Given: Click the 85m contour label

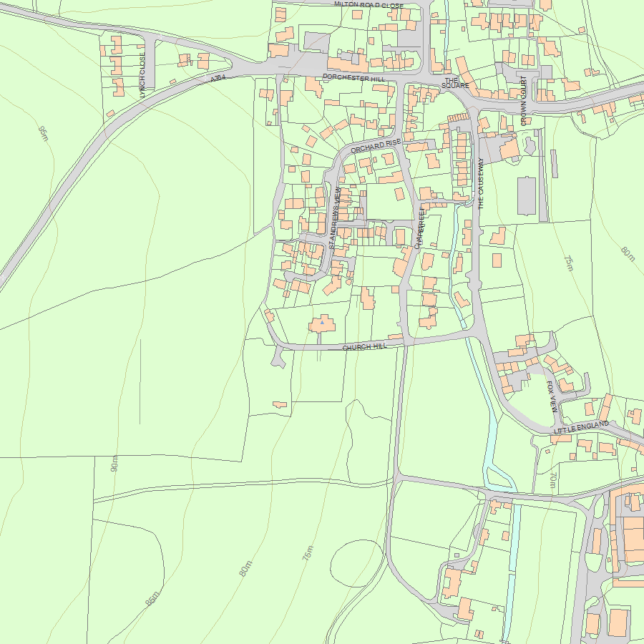Looking at the screenshot, I should tap(152, 598).
